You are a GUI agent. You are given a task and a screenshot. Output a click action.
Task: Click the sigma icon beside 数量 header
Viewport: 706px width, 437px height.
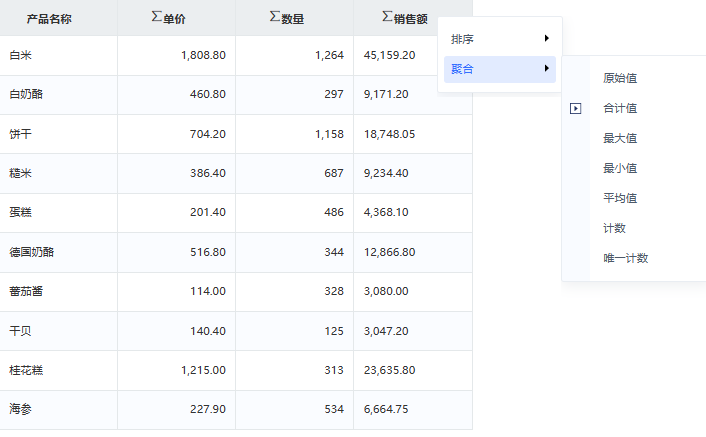[275, 17]
